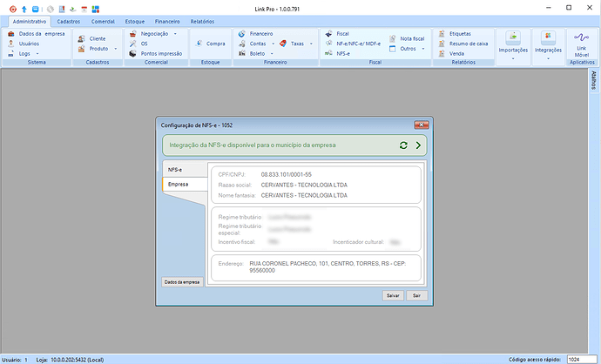The height and width of the screenshot is (364, 601).
Task: Click the green arrow in the integration banner
Action: 418,145
